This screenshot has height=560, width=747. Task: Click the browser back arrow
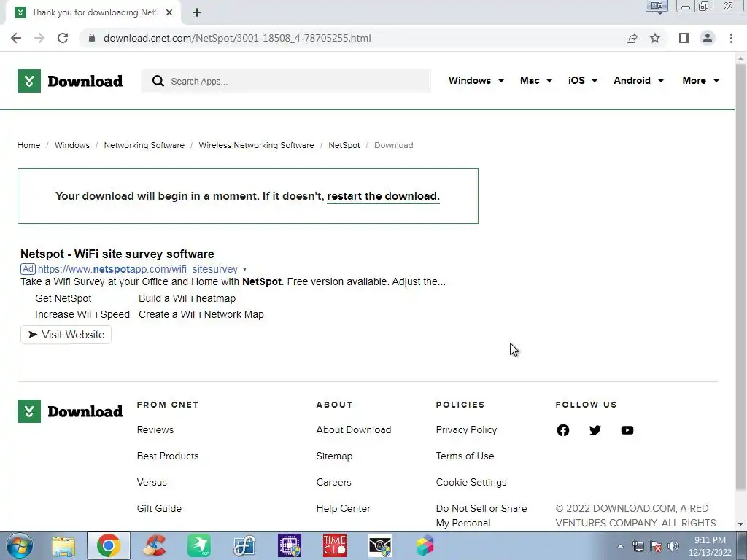(16, 38)
